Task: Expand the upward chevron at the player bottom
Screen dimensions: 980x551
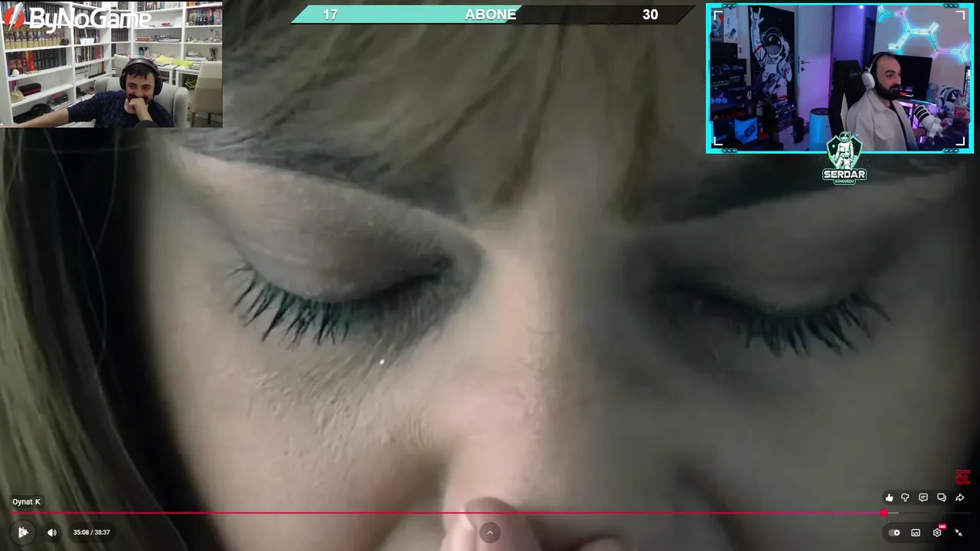Action: (490, 533)
